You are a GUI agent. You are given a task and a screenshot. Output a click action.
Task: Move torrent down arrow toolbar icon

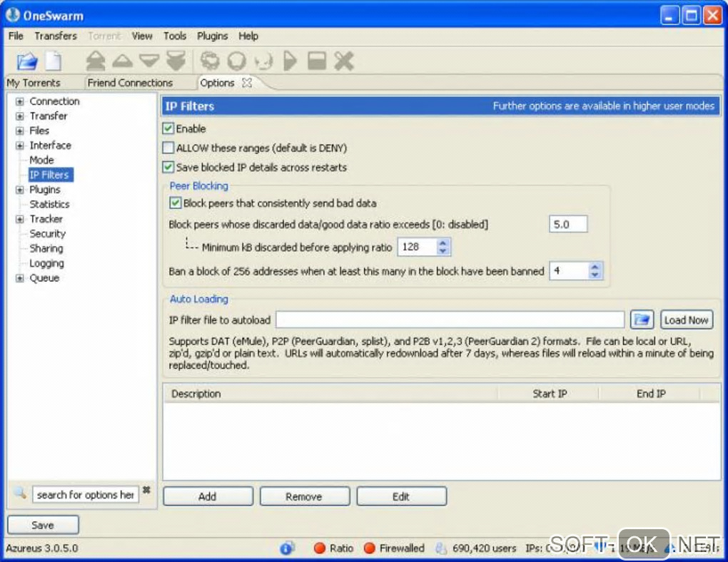coord(149,61)
